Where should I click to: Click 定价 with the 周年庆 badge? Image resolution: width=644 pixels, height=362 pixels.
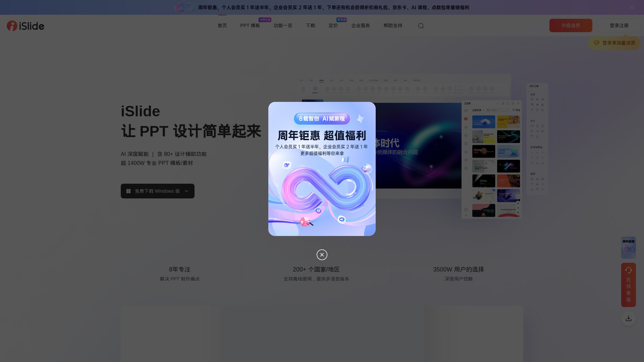(333, 25)
